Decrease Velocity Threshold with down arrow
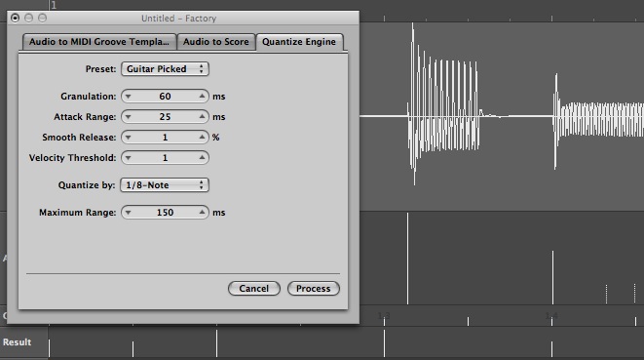This screenshot has height=360, width=644. coord(129,158)
